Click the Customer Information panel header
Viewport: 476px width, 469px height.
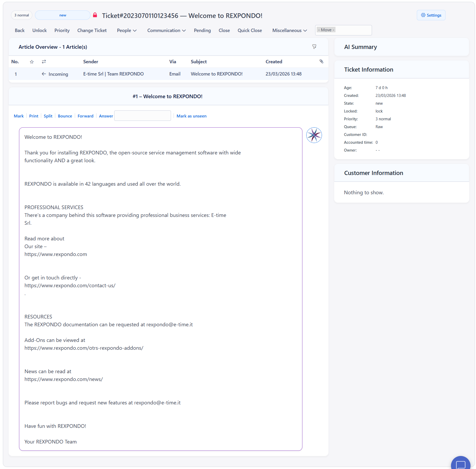tap(402, 173)
